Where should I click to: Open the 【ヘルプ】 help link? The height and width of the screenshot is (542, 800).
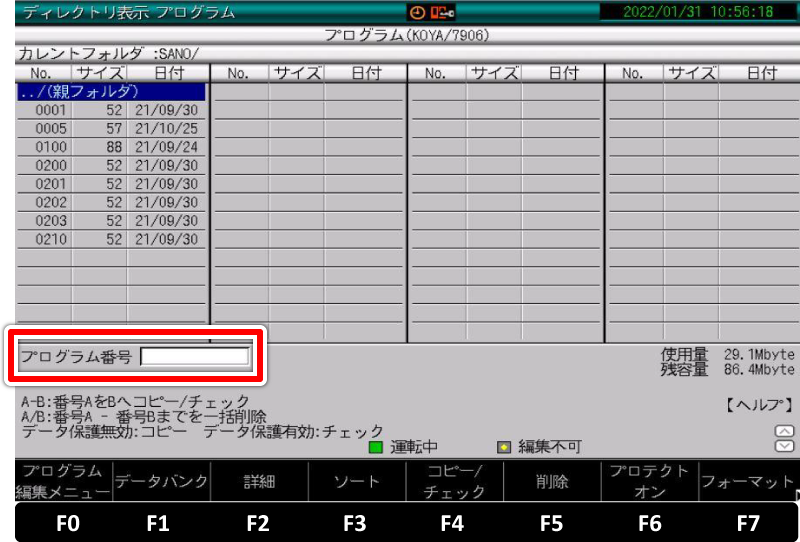(x=758, y=405)
